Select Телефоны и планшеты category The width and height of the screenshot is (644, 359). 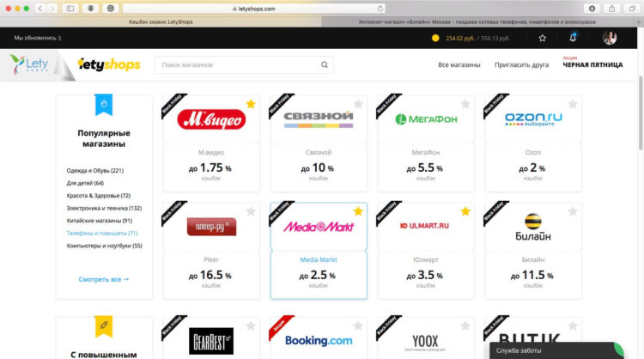pos(102,234)
